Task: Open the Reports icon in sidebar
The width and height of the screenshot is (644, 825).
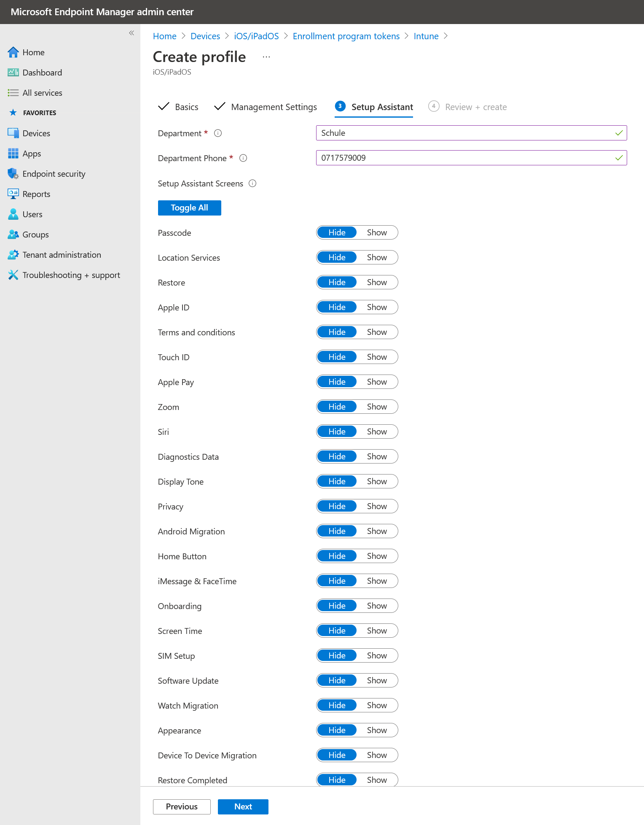Action: [x=13, y=194]
